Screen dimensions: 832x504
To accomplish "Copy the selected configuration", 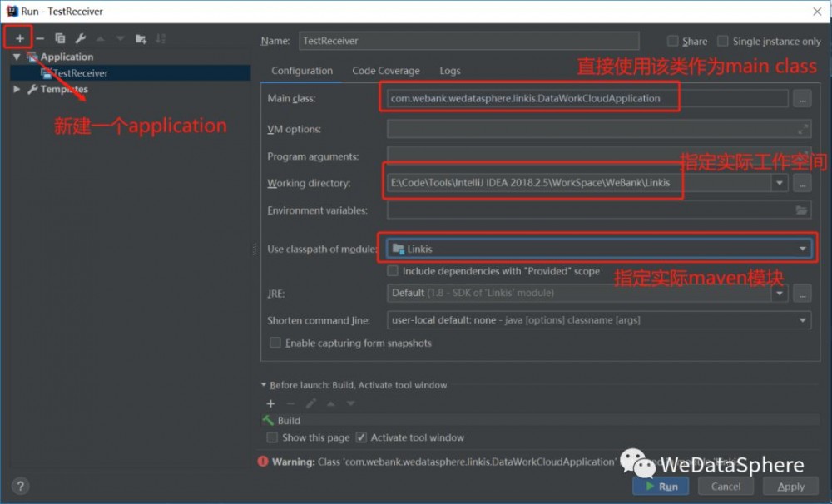I will point(60,39).
